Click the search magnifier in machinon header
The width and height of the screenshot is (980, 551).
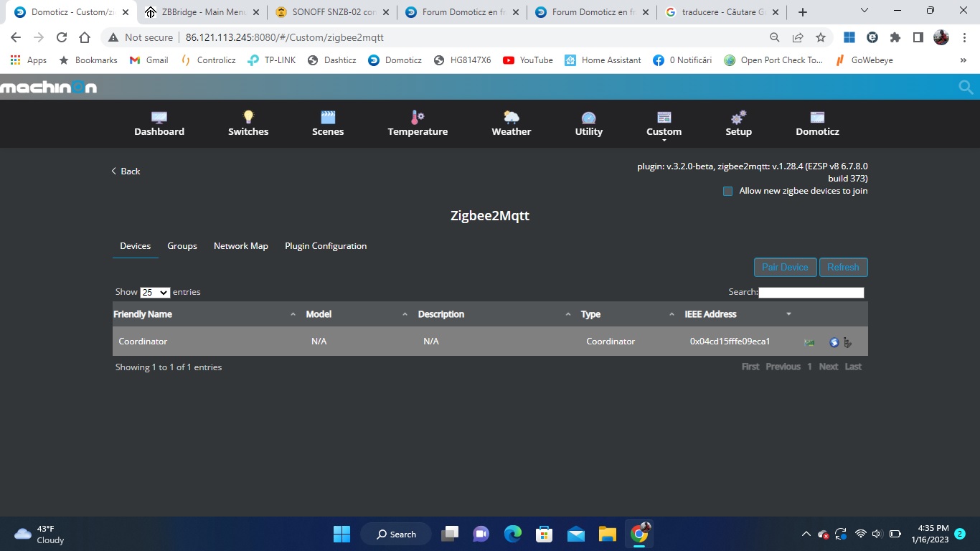click(966, 87)
